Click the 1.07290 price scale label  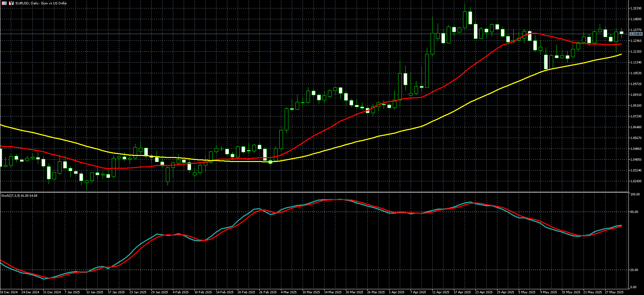636,116
